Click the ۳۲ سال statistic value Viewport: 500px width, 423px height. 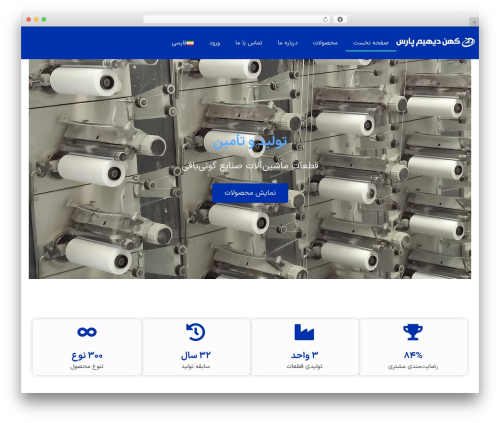coord(196,355)
